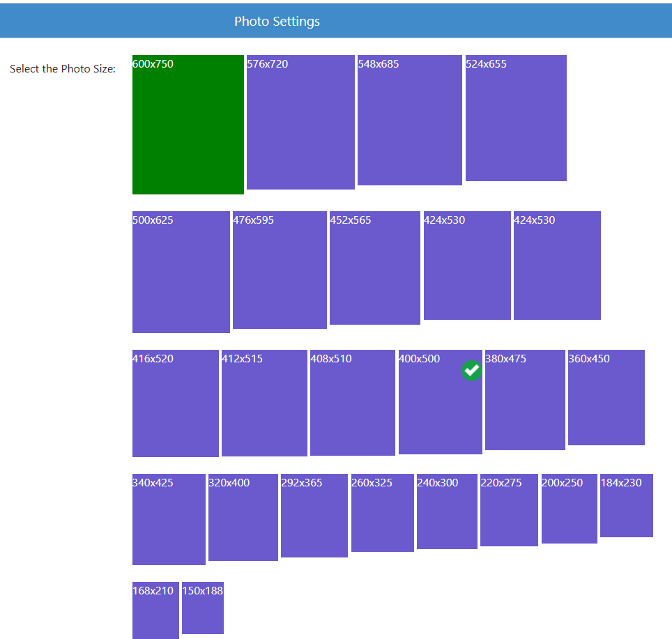672x639 pixels.
Task: Select the green 600x750 photo size tile
Action: point(188,125)
